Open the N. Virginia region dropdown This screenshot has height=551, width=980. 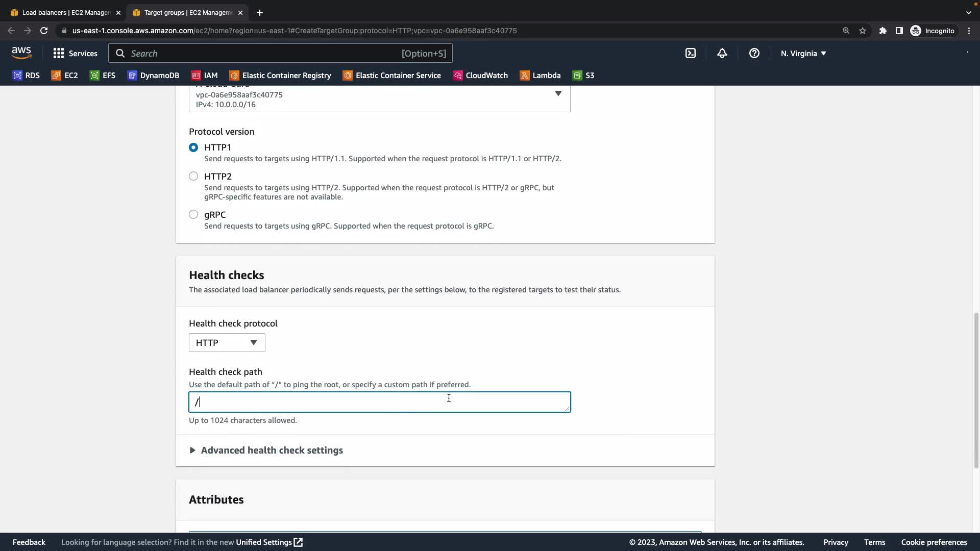click(x=803, y=53)
